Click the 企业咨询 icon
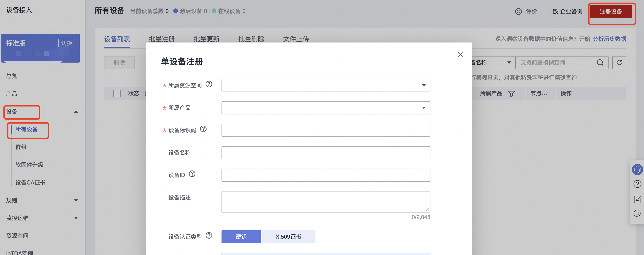 pyautogui.click(x=555, y=11)
